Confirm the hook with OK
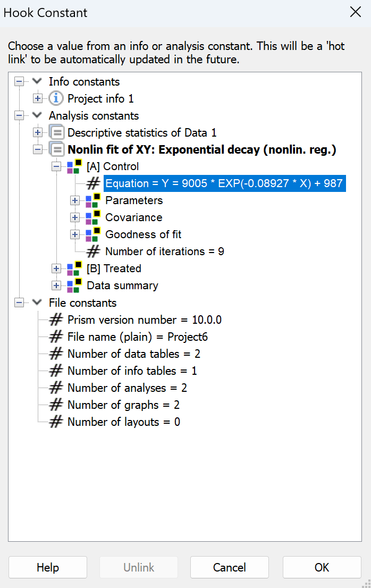 [322, 567]
